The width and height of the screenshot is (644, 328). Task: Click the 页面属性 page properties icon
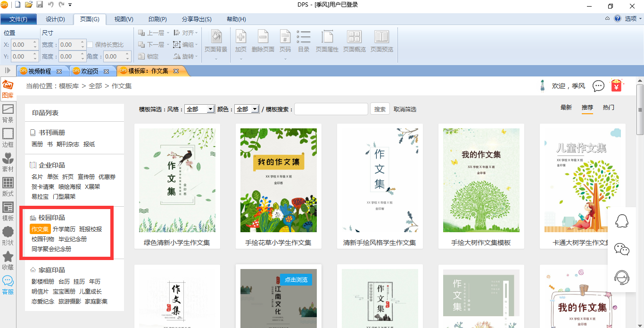[327, 37]
